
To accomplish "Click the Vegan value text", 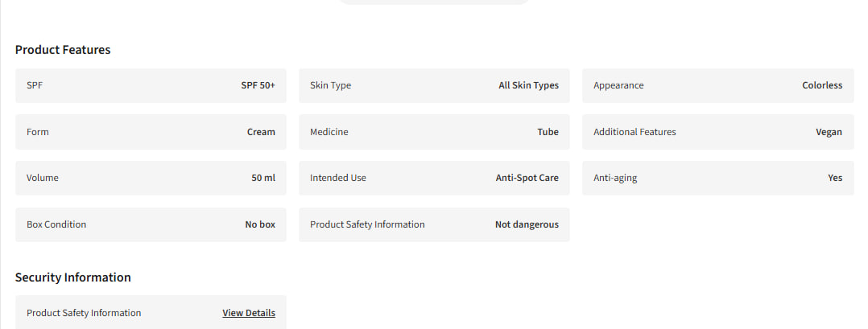I will pos(829,132).
